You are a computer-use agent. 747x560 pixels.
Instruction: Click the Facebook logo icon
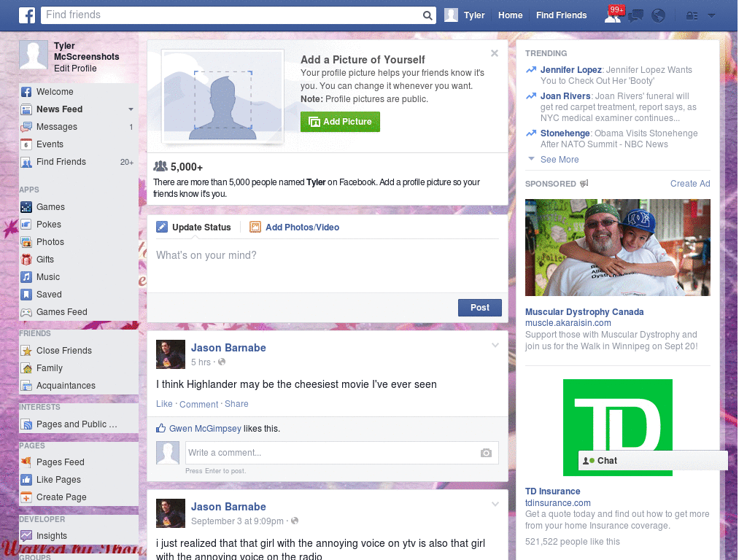pos(27,15)
